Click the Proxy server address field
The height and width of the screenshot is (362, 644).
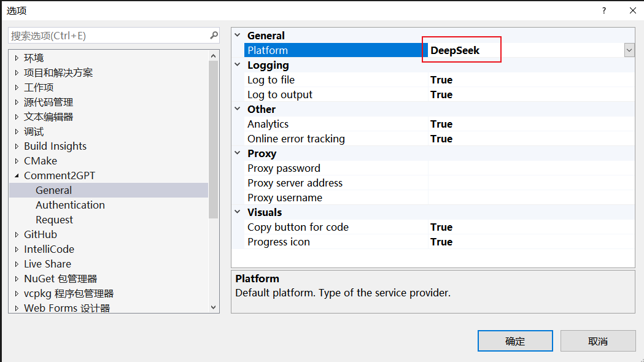coord(530,183)
